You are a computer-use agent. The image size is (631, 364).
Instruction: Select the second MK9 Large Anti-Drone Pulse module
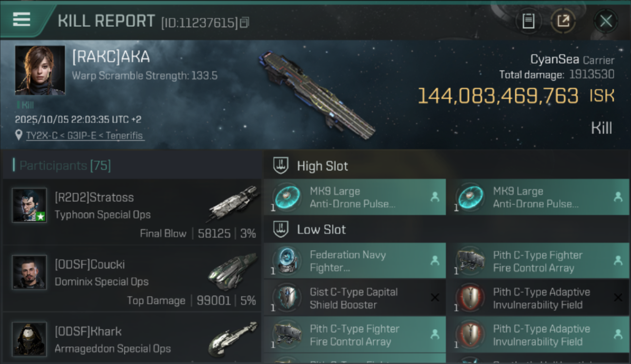537,197
